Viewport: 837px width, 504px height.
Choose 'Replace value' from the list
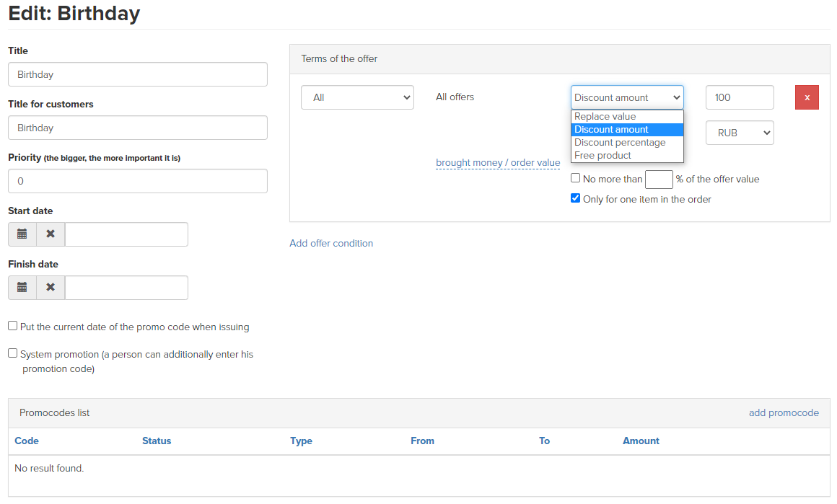(627, 116)
